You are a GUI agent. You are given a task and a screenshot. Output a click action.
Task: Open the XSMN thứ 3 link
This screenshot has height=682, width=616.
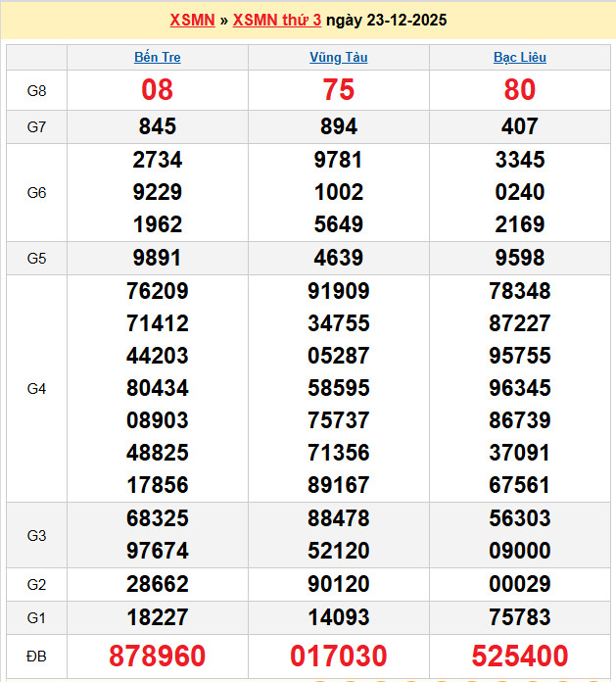click(x=276, y=20)
